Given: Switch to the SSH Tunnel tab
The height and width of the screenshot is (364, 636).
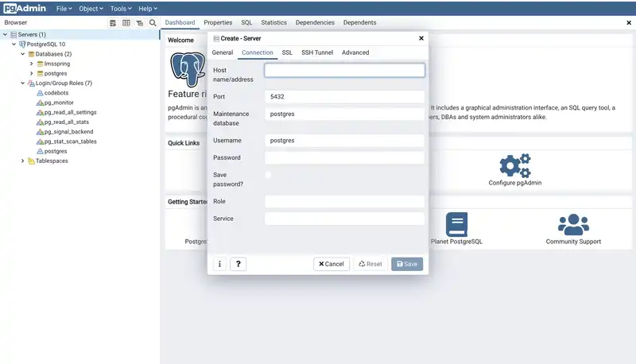Looking at the screenshot, I should (316, 52).
